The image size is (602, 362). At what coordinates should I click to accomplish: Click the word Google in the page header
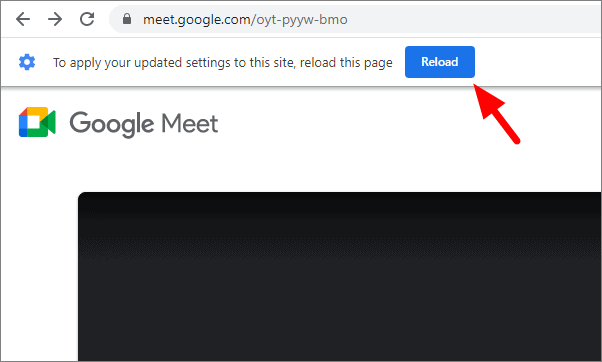(112, 124)
